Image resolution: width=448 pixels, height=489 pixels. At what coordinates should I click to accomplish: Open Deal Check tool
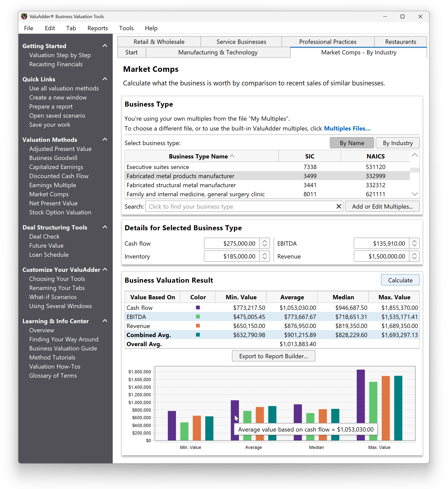[x=44, y=236]
